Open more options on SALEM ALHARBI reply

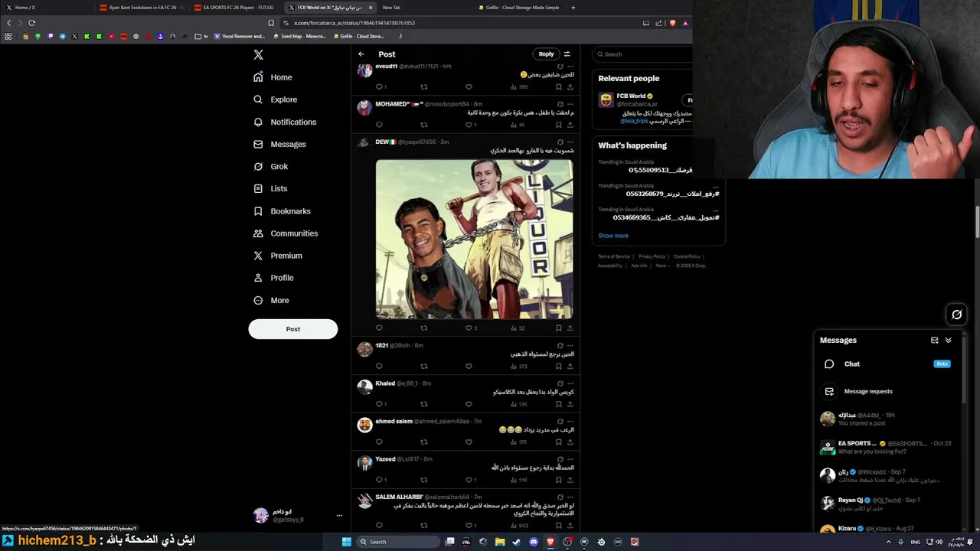tap(570, 497)
